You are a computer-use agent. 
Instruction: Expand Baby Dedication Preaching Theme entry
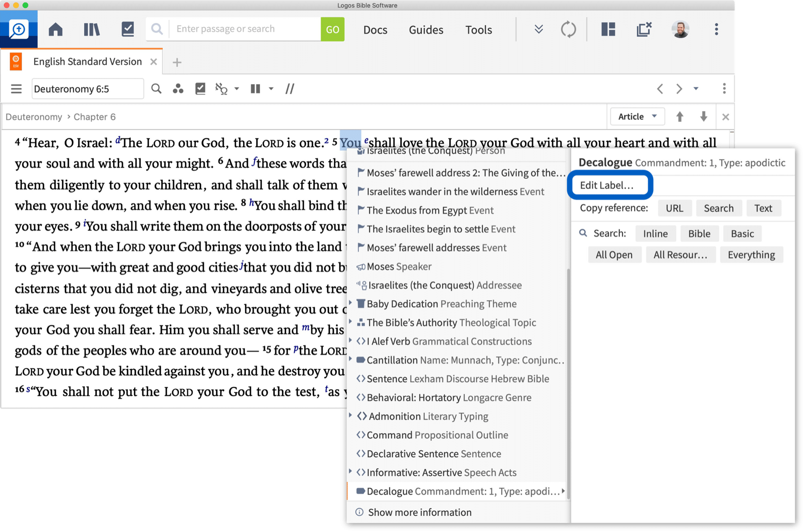point(350,304)
